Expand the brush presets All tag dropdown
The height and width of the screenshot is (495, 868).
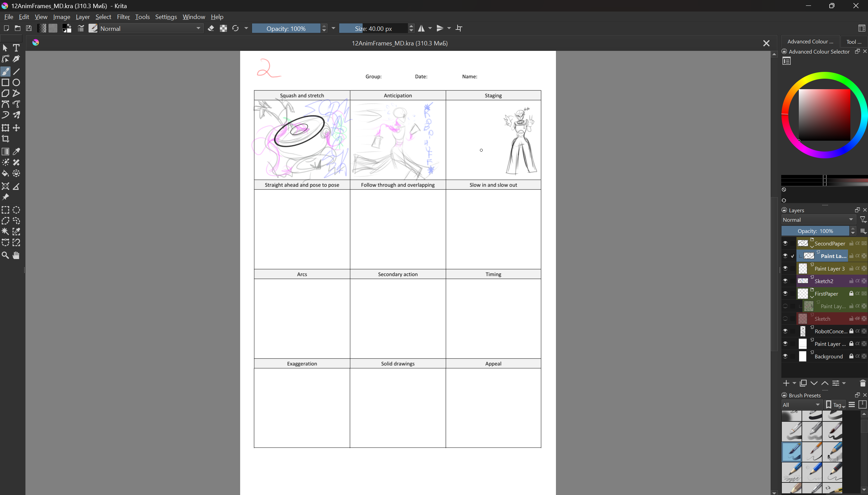(801, 404)
